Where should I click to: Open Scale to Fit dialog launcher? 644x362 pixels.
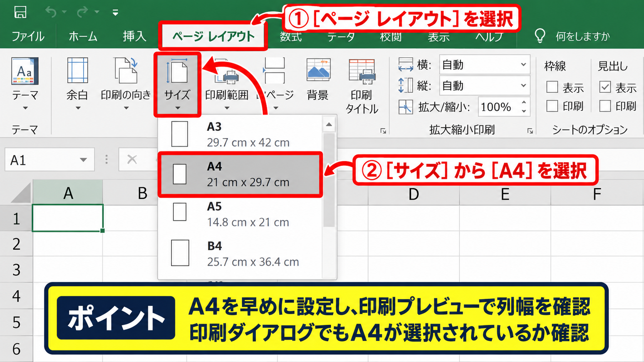click(530, 131)
